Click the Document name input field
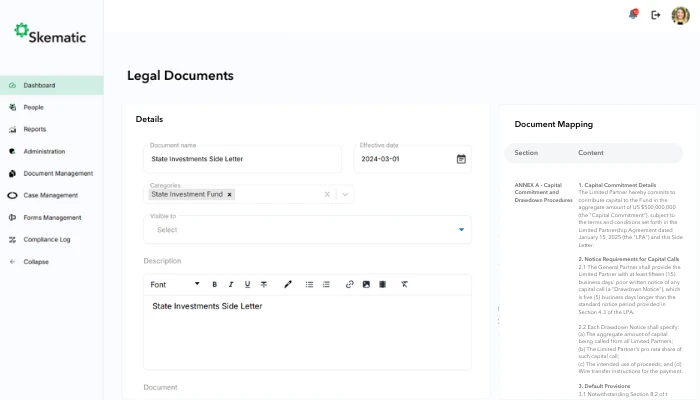Screen dimensions: 700x400 click(243, 159)
